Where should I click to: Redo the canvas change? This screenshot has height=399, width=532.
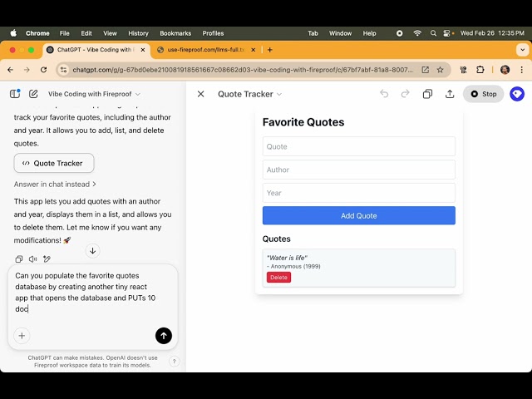(405, 94)
